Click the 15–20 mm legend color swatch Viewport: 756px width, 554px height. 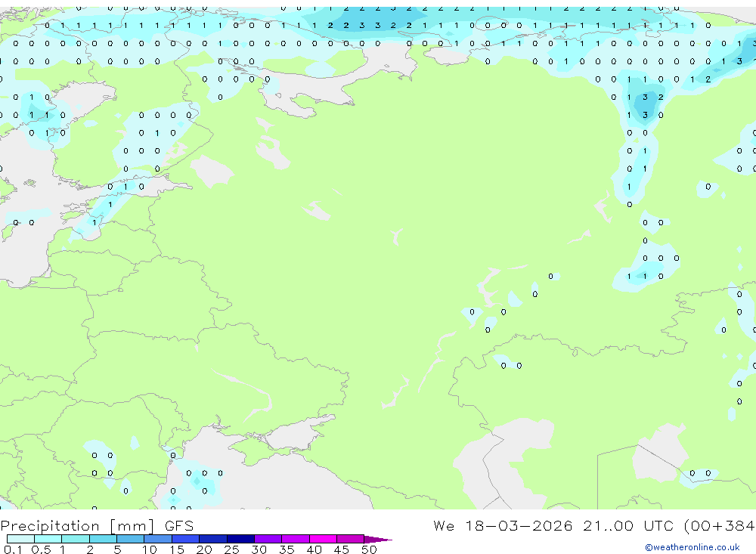pyautogui.click(x=186, y=539)
